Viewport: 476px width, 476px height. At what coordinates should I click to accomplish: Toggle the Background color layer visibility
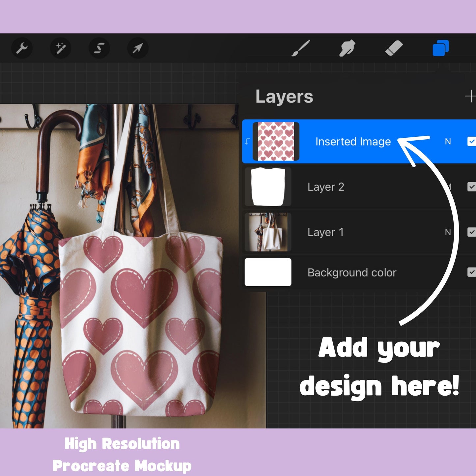pos(472,272)
